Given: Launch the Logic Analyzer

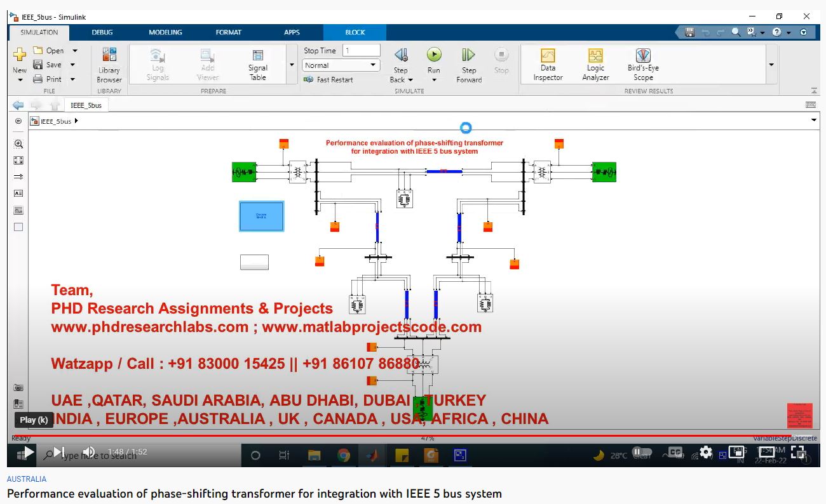Looking at the screenshot, I should tap(595, 65).
